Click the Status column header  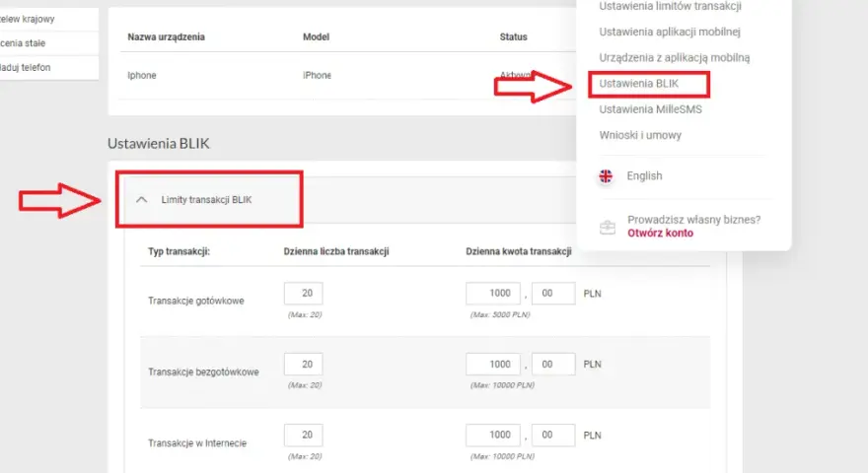point(513,37)
